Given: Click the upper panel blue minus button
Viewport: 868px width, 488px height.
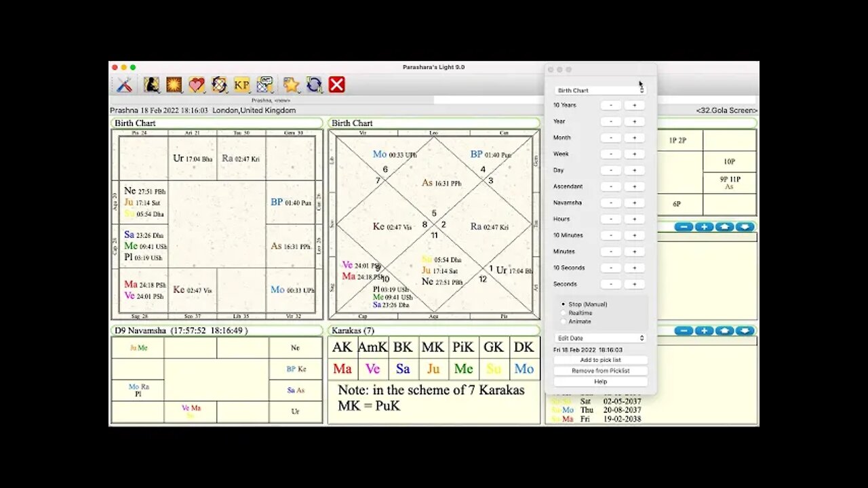Looking at the screenshot, I should pyautogui.click(x=684, y=227).
